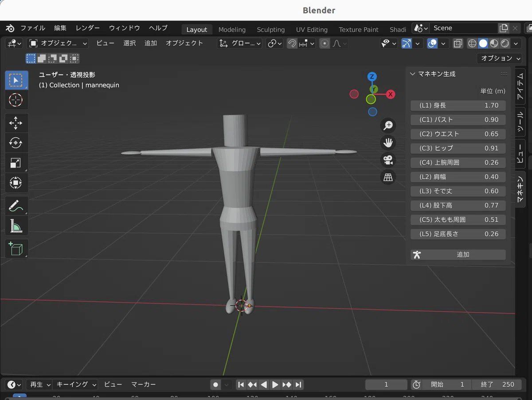Play animation forward
532x400 pixels.
coord(275,384)
